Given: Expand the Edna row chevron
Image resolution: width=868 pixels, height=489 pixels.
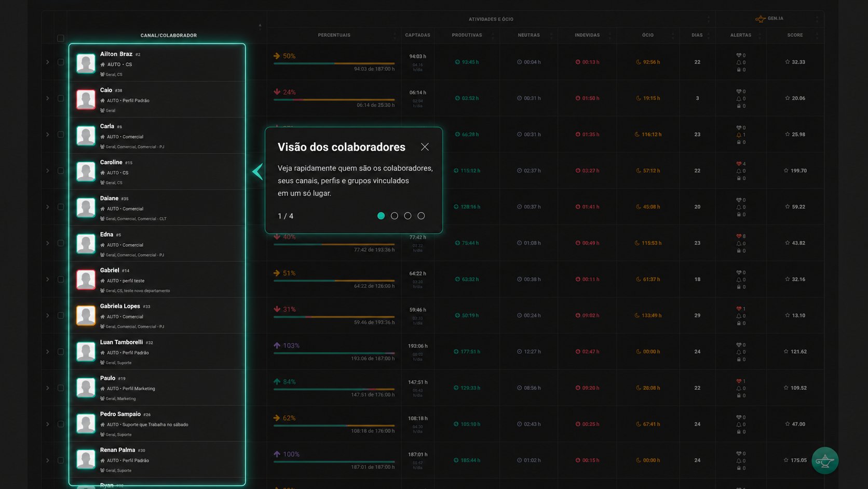Looking at the screenshot, I should coord(48,243).
